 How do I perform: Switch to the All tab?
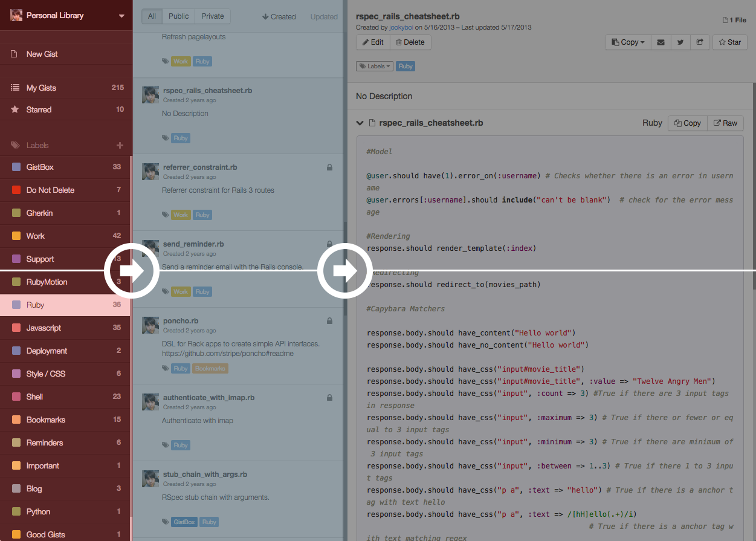152,16
